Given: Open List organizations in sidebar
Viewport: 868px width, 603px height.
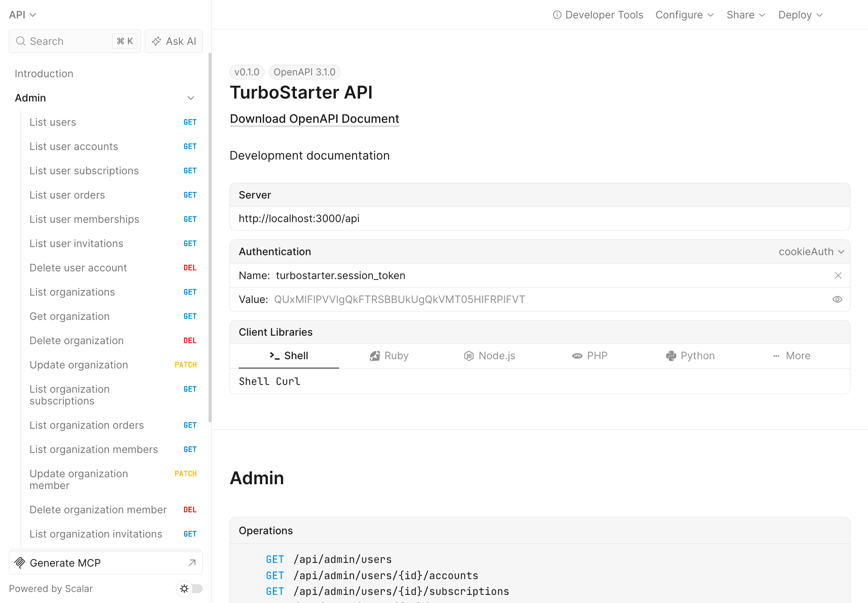Looking at the screenshot, I should (x=113, y=292).
